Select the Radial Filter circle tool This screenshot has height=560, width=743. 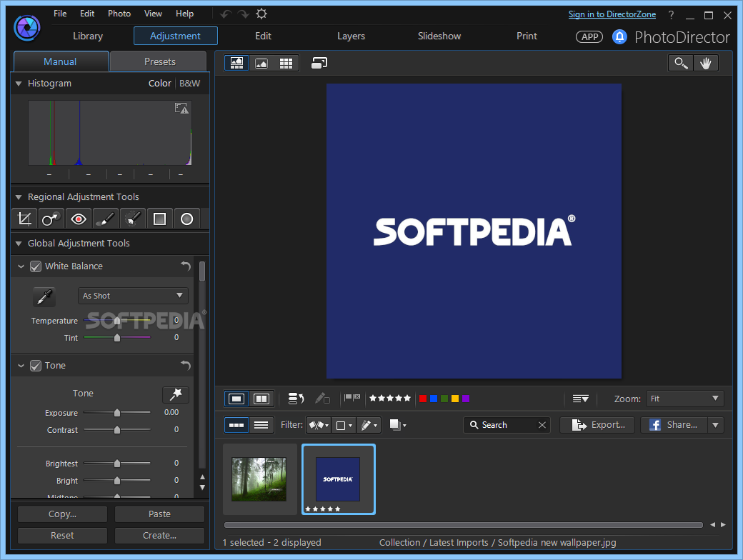(186, 219)
